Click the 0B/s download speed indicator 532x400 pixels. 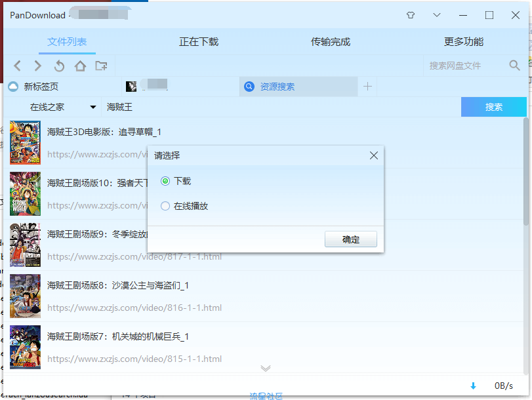click(504, 386)
